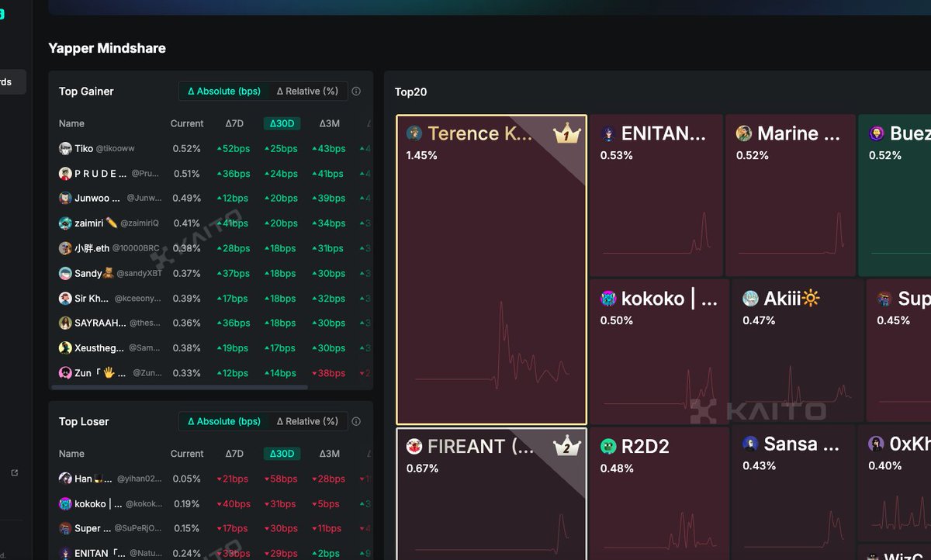
Task: Click the Sansa card avatar
Action: pos(750,444)
